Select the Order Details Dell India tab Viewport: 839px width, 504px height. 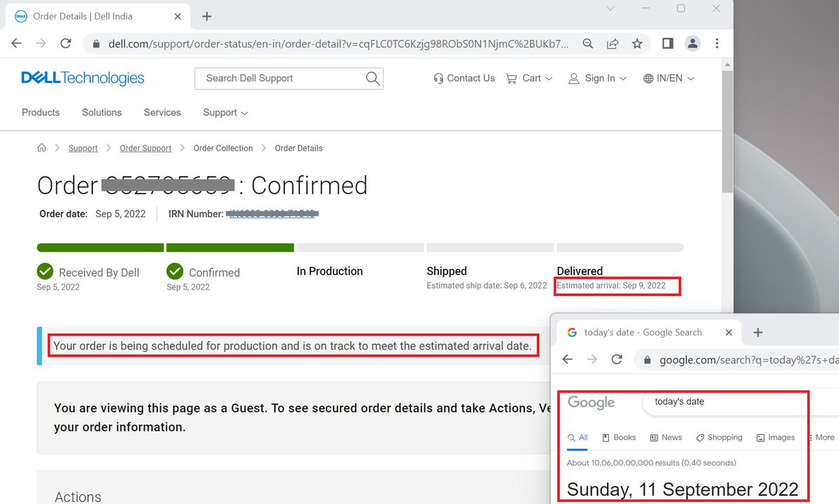click(97, 16)
